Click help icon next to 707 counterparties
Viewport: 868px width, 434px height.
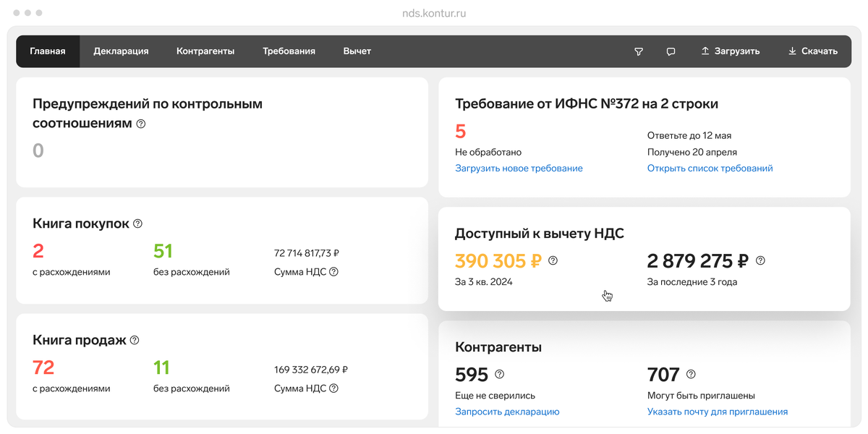pyautogui.click(x=691, y=375)
